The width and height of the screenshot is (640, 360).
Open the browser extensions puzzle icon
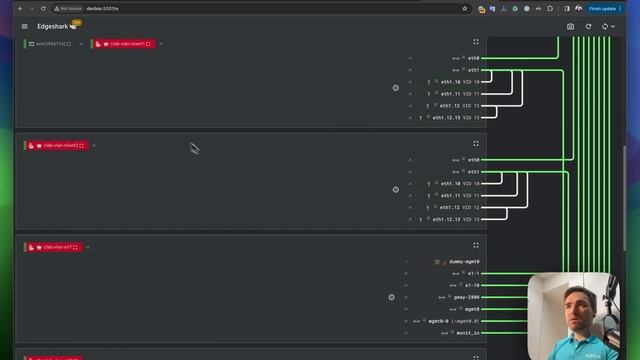coord(550,9)
